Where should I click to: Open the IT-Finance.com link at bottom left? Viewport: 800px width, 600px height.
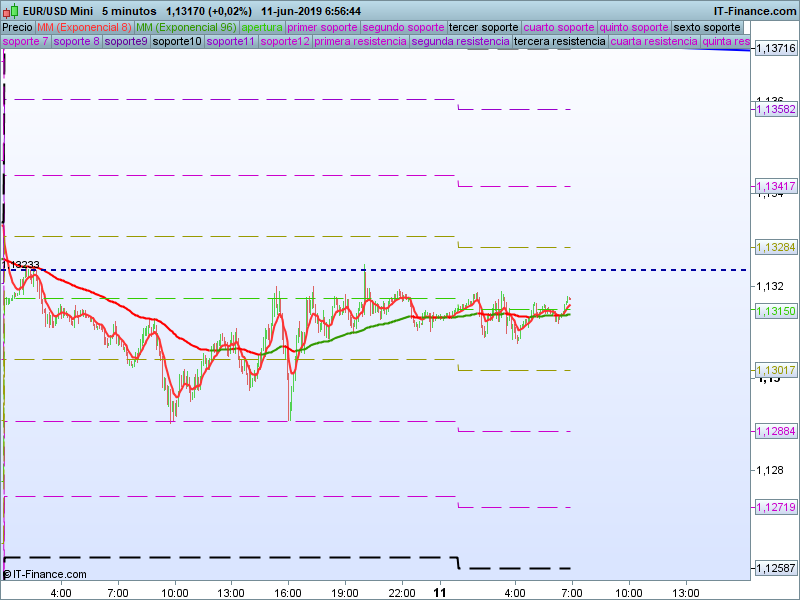[x=45, y=574]
